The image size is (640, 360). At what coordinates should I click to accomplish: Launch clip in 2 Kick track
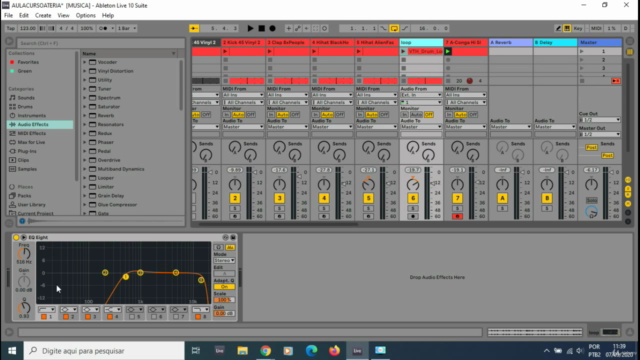(225, 51)
